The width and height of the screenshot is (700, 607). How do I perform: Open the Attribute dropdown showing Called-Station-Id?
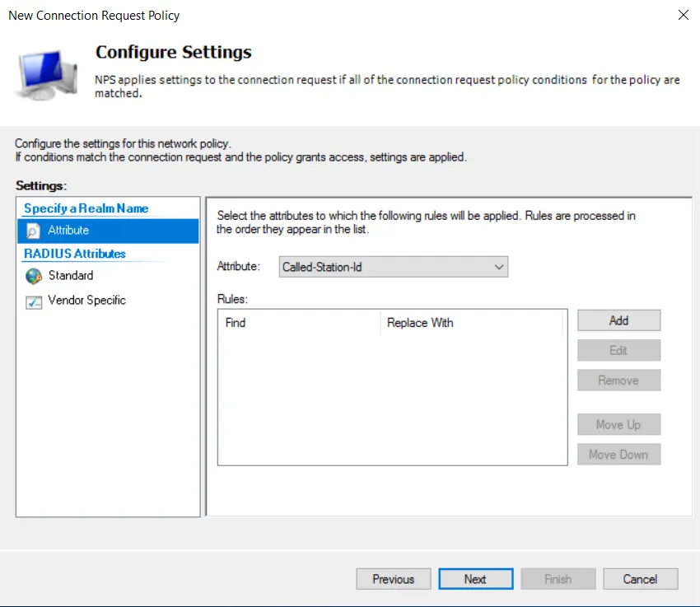coord(393,266)
